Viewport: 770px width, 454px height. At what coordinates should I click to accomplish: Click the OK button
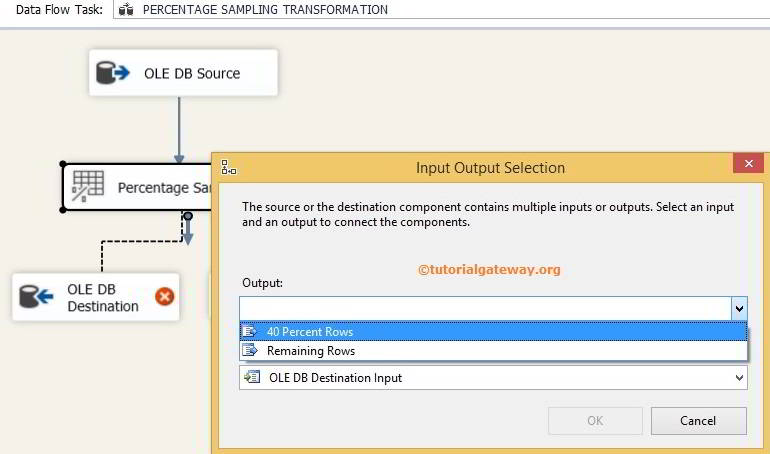click(595, 421)
